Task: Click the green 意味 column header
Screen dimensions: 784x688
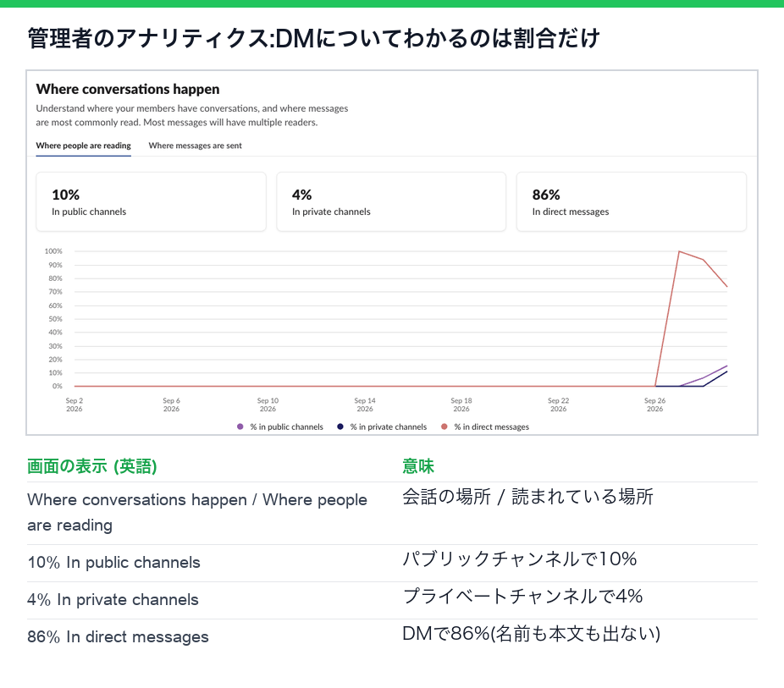Action: 418,466
